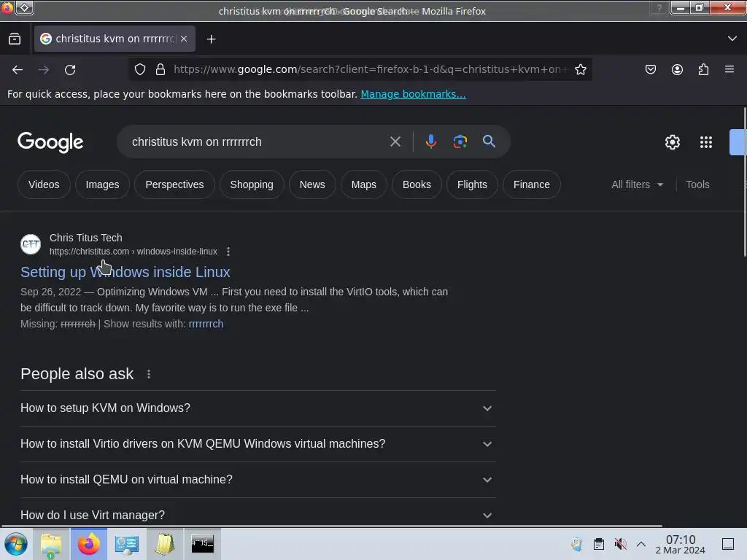Click the Manage bookmarks link
The width and height of the screenshot is (747, 560).
click(x=413, y=94)
